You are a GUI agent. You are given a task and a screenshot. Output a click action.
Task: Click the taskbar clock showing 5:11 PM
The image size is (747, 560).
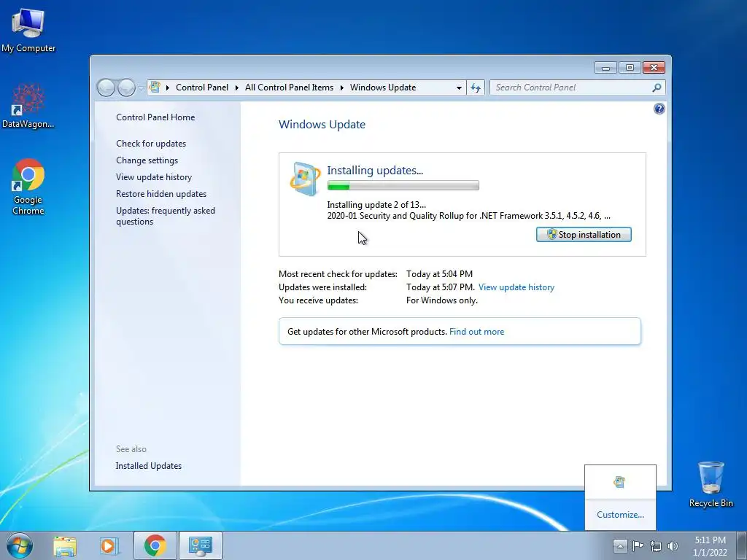pyautogui.click(x=710, y=546)
